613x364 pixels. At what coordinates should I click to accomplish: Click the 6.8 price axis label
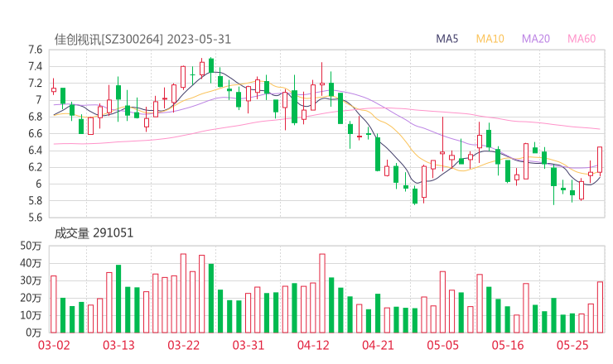click(35, 117)
